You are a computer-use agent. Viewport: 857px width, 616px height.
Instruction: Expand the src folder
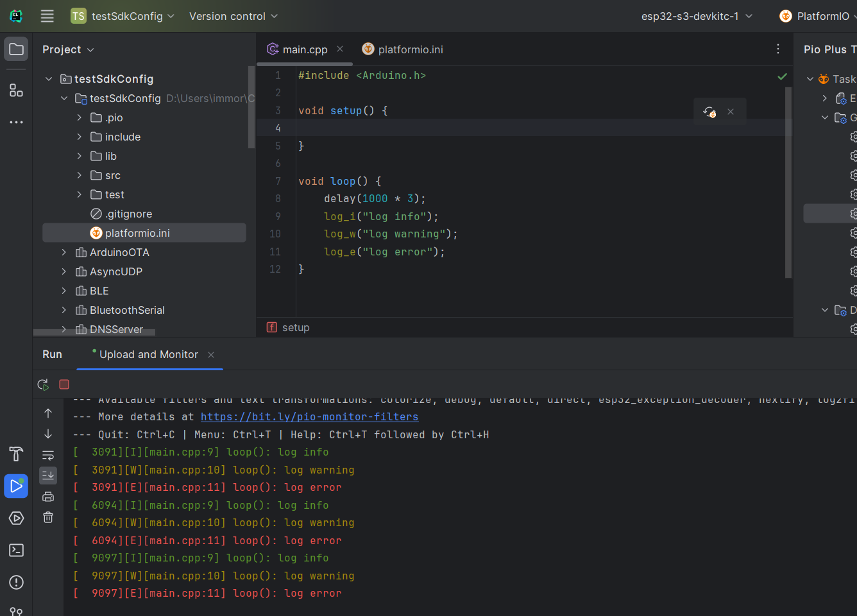(80, 175)
